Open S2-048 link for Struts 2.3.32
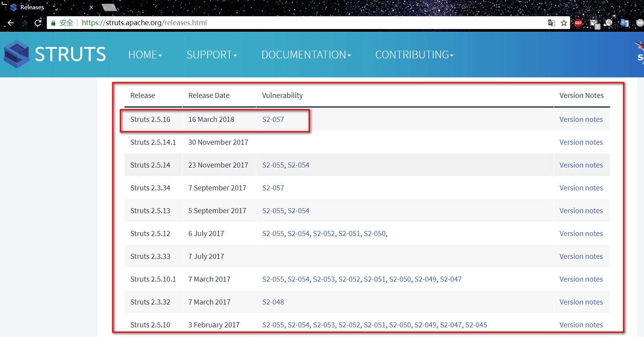This screenshot has height=337, width=644. [273, 302]
